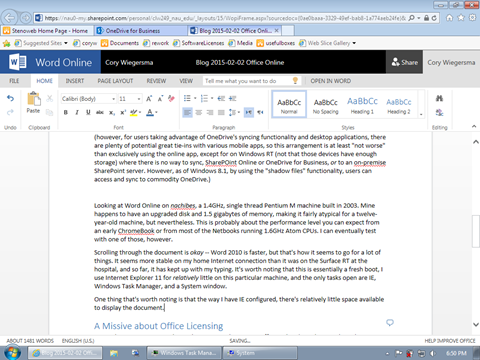
Task: Click the Find binoculars icon
Action: (x=439, y=98)
